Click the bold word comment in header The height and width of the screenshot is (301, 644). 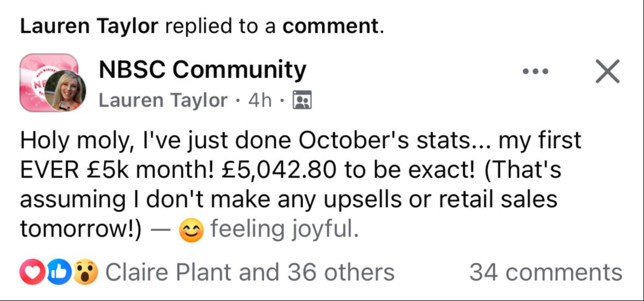click(x=330, y=27)
